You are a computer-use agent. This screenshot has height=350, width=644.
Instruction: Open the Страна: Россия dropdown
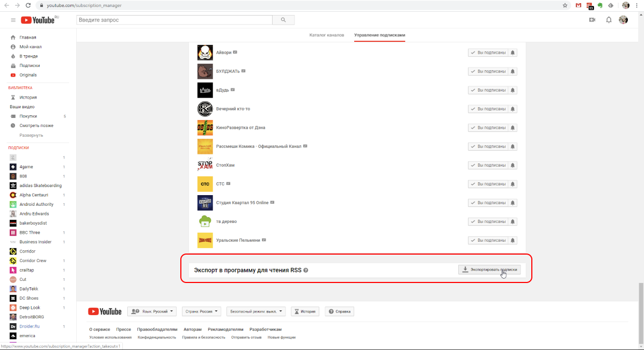[201, 311]
